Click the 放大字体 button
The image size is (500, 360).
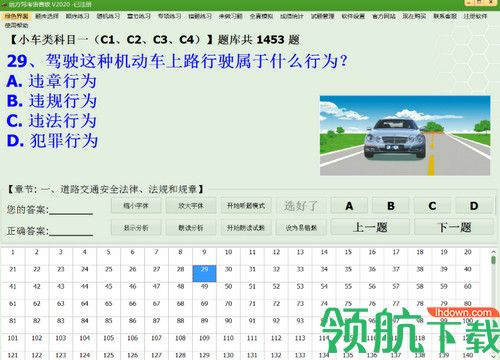tap(191, 206)
